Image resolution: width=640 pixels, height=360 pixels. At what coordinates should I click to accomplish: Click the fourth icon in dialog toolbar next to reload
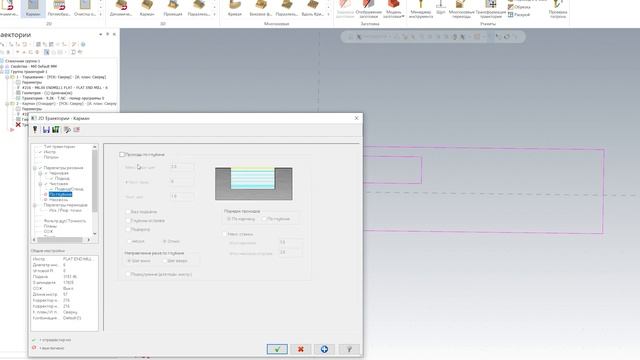[x=67, y=129]
